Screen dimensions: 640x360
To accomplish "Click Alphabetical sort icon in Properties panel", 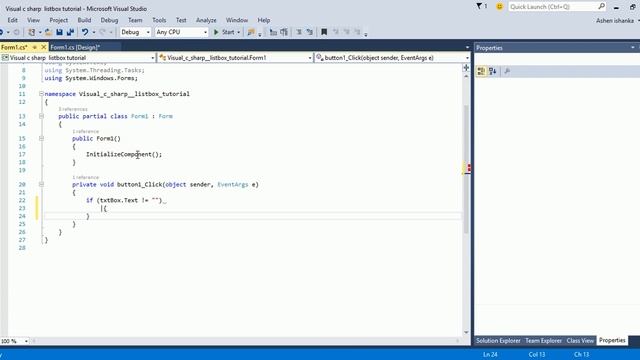I will click(x=493, y=71).
